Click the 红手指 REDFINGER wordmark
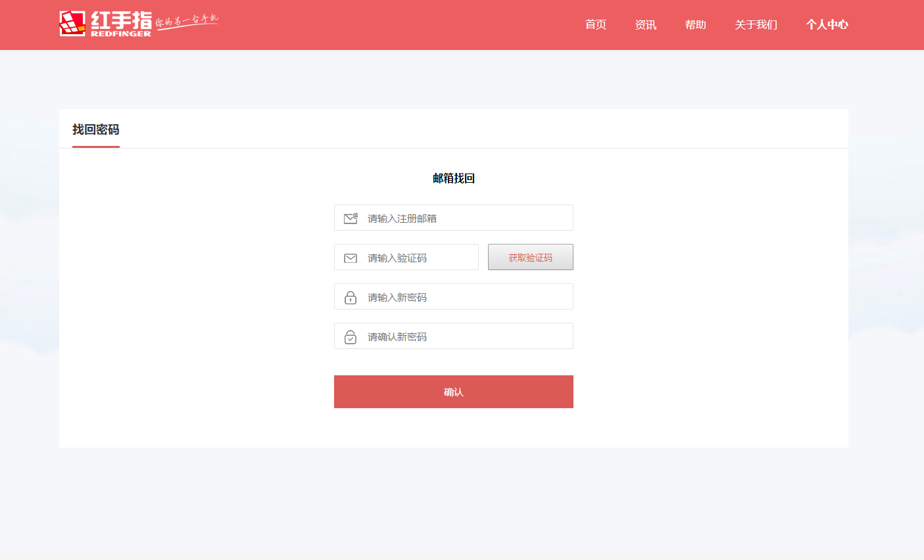This screenshot has height=560, width=924. (121, 24)
